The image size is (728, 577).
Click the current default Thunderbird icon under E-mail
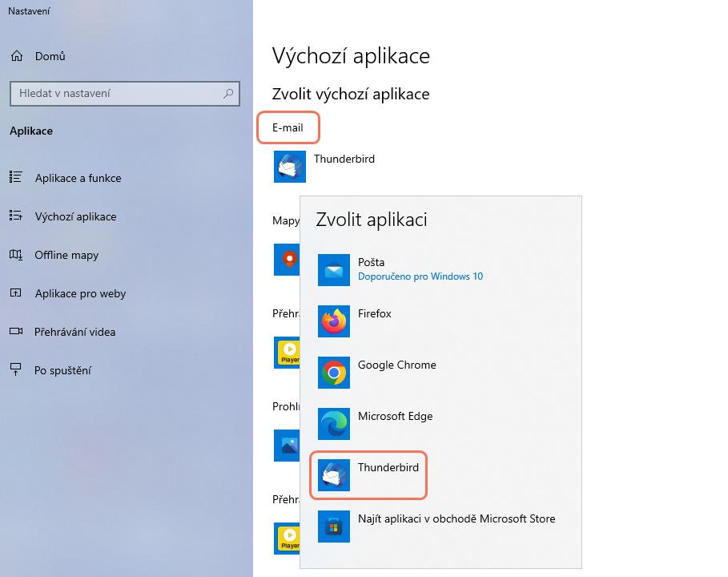pyautogui.click(x=290, y=167)
